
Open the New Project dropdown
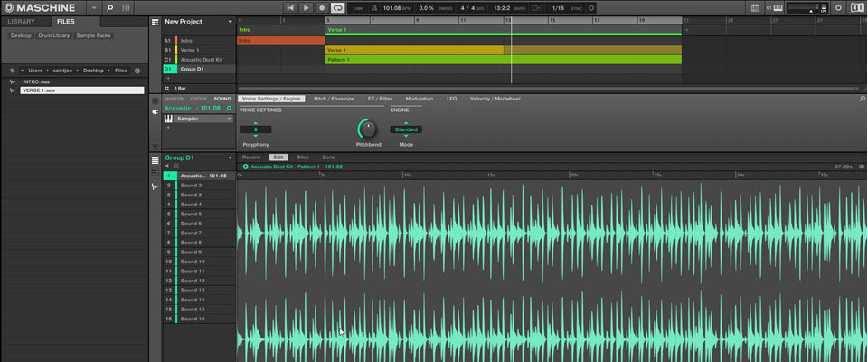click(231, 23)
